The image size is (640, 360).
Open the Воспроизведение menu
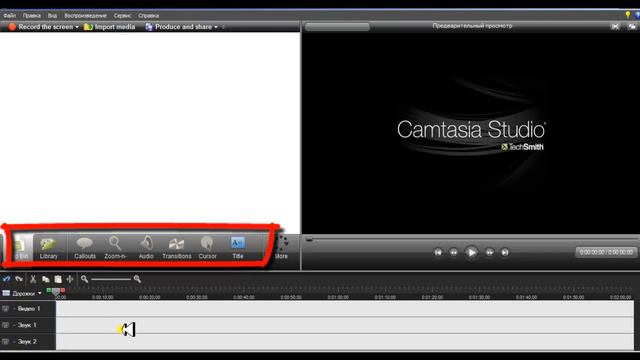pyautogui.click(x=85, y=16)
